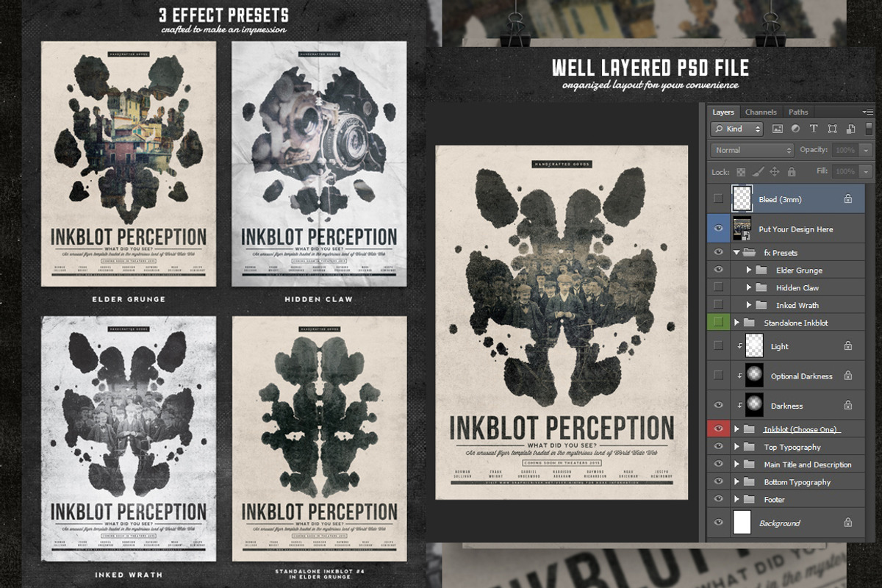Switch to the Paths tab
The height and width of the screenshot is (588, 882).
798,112
